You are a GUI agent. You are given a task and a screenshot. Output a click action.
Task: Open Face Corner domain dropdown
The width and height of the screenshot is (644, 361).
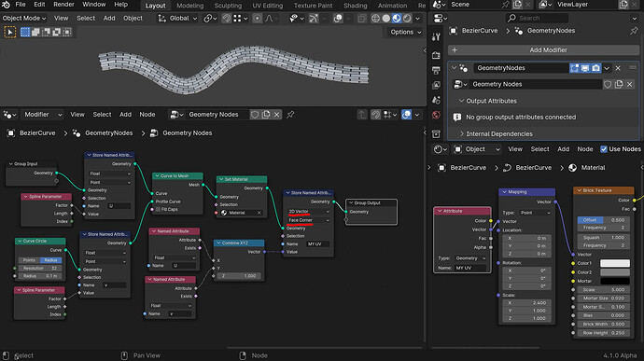308,220
